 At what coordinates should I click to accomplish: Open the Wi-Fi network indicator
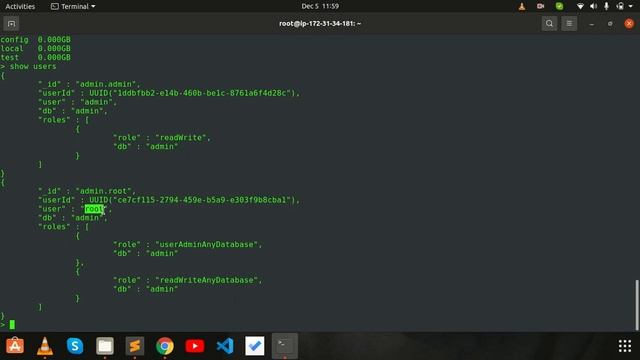click(580, 6)
